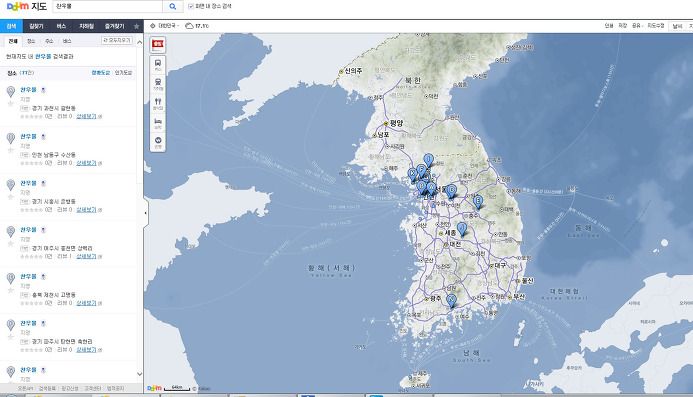Open 상세보기 for 경기 여주시 흥천면 result
This screenshot has height=397, width=693.
tap(86, 256)
